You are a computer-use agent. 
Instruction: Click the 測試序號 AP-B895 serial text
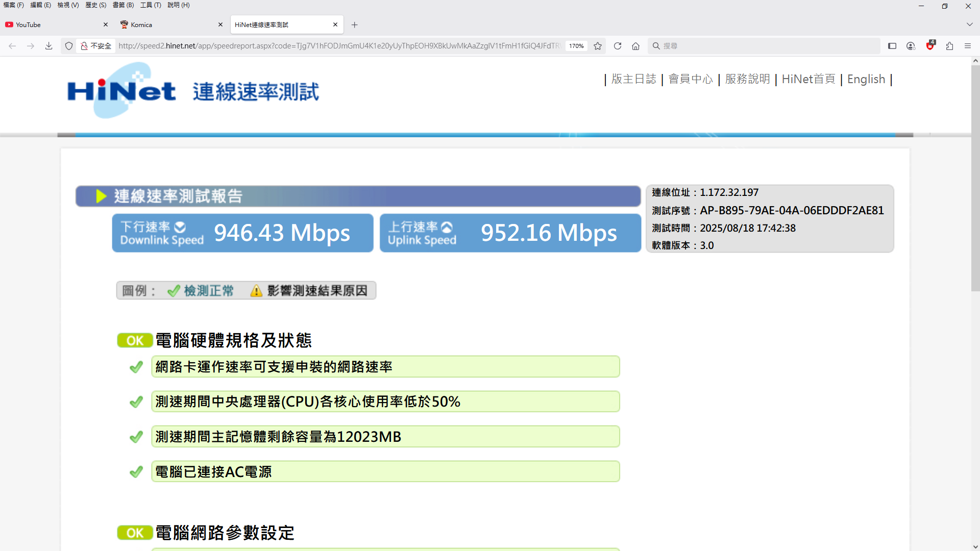tap(768, 210)
